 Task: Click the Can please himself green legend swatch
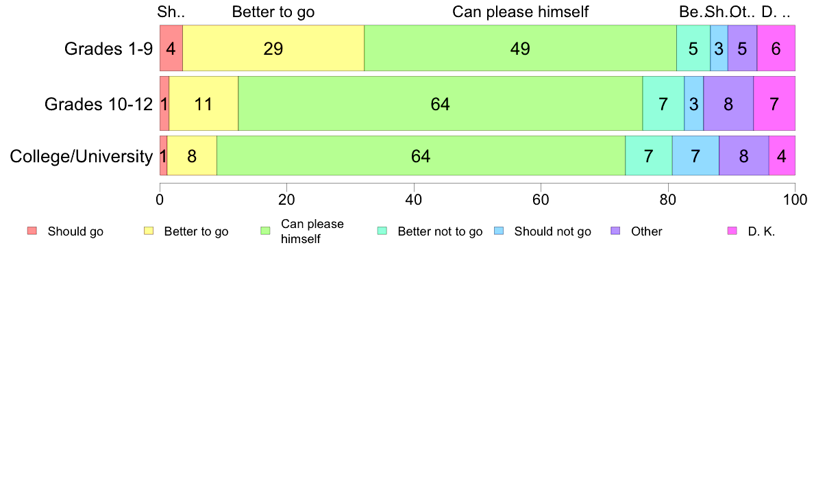click(265, 231)
